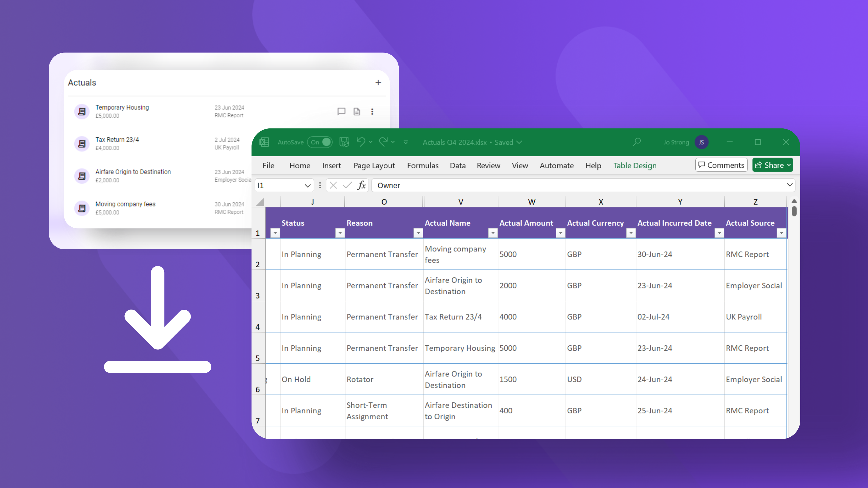Image resolution: width=868 pixels, height=488 pixels.
Task: Open the File menu tab
Action: (x=268, y=165)
